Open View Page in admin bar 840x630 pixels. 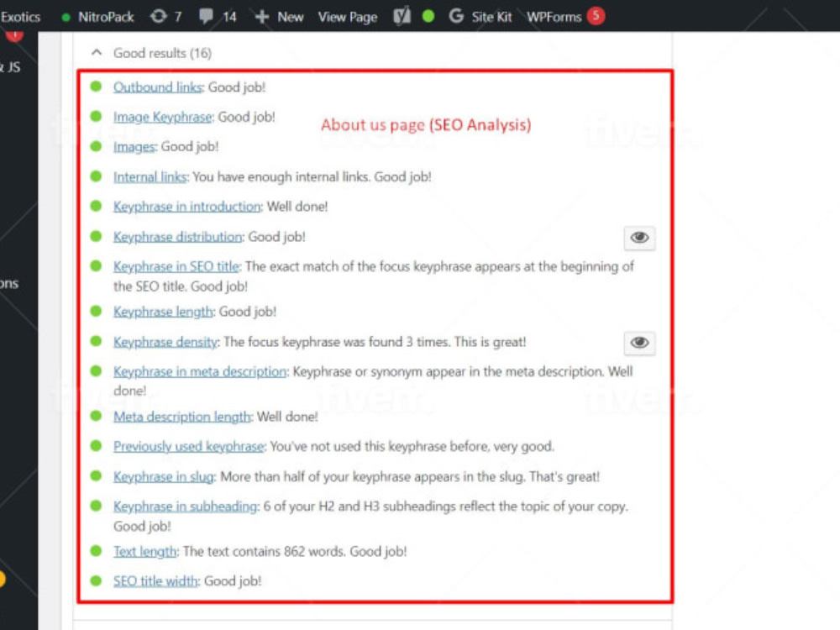(348, 17)
